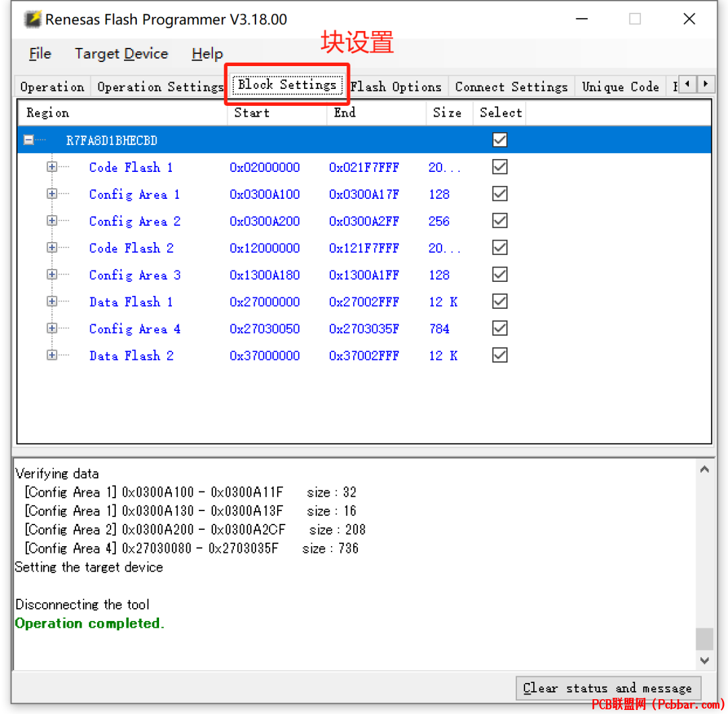Toggle the Config Area 3 select checkbox
The width and height of the screenshot is (728, 714).
coord(499,274)
